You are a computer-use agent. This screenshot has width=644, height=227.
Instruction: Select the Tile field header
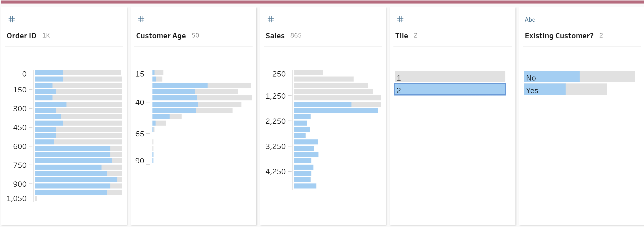(401, 36)
